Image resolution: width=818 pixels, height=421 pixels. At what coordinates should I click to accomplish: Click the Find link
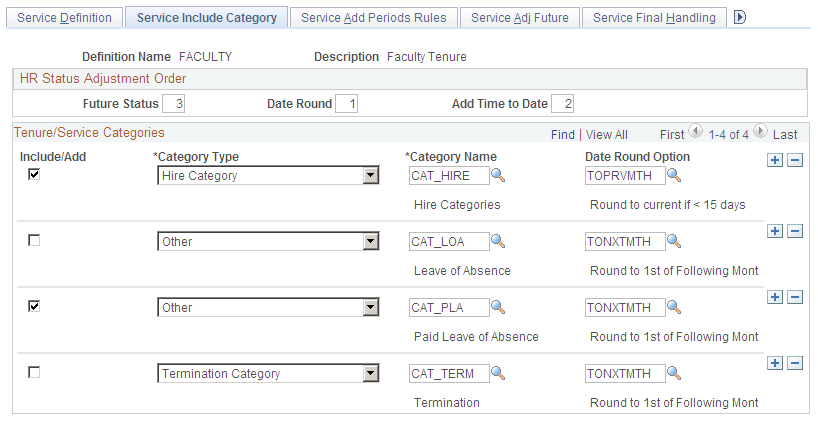click(x=563, y=134)
